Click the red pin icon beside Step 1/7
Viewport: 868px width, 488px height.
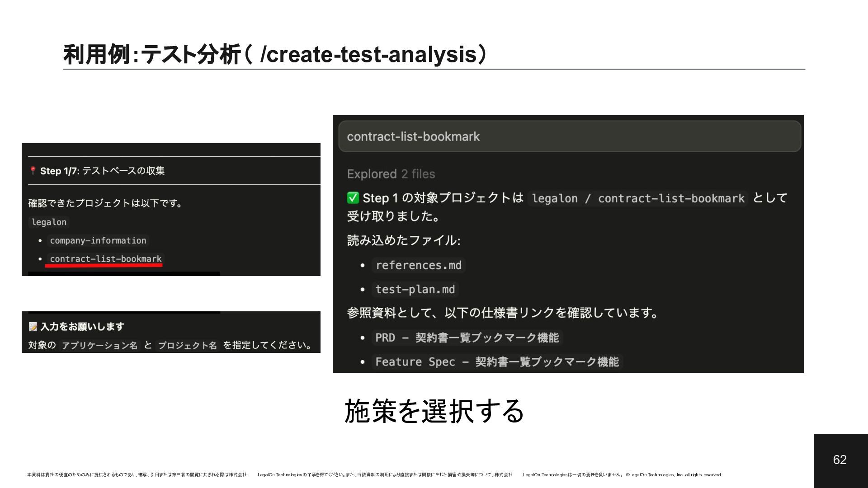point(33,171)
